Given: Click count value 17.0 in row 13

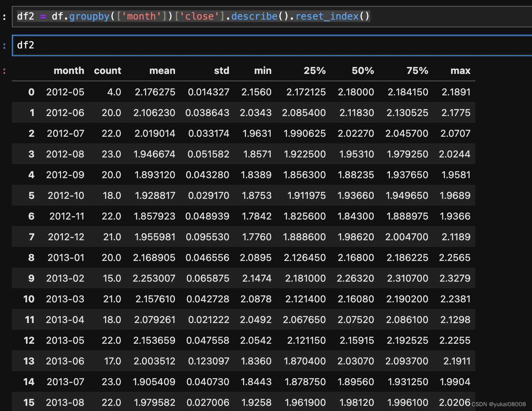Looking at the screenshot, I should click(x=112, y=361).
